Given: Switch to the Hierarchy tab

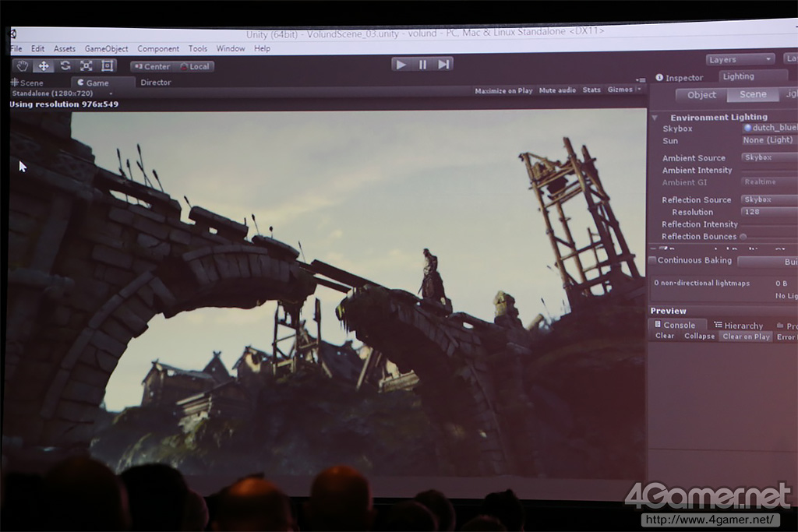Looking at the screenshot, I should coord(739,326).
